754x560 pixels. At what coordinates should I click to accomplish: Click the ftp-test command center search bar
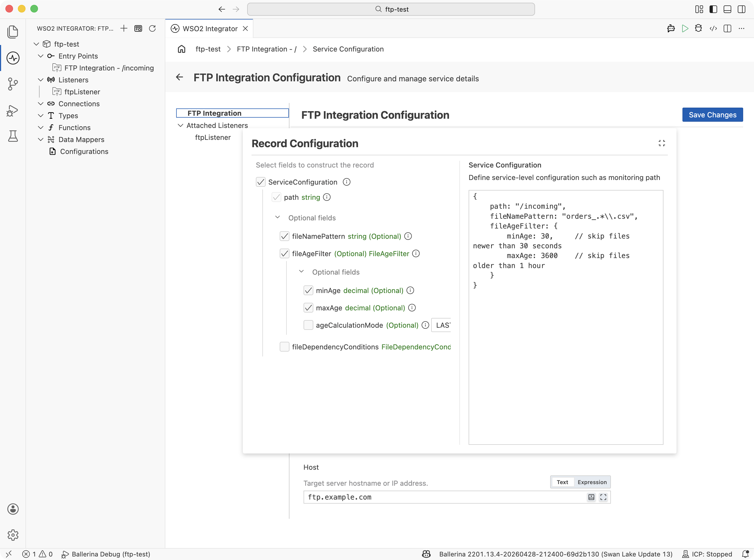coord(391,9)
